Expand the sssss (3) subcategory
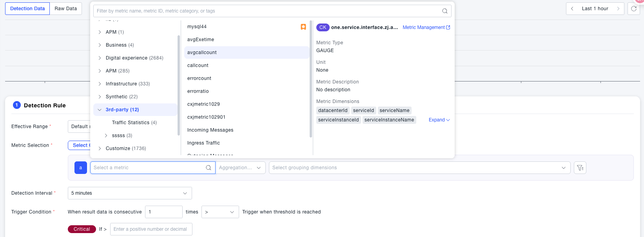 [106, 136]
